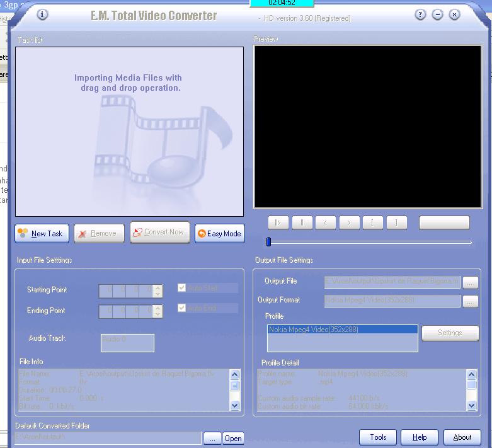Click the File Info scrollbar thumb
The image size is (492, 448).
point(235,385)
